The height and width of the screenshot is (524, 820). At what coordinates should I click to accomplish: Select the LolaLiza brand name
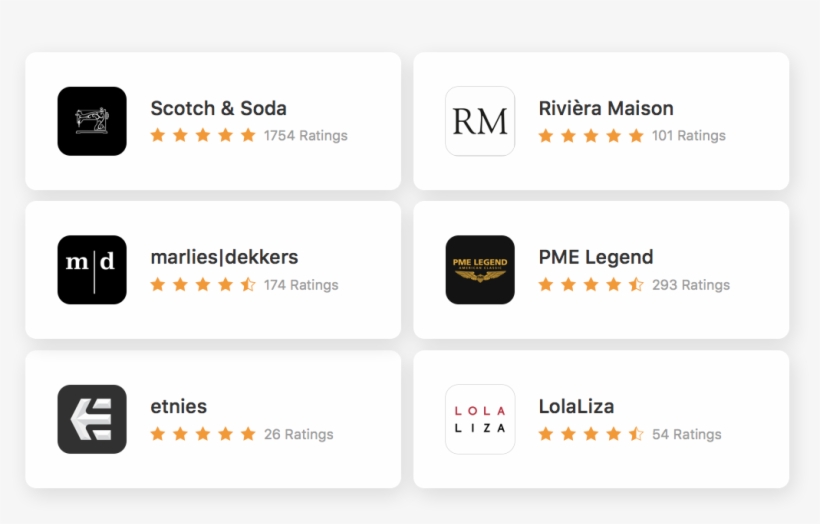576,406
